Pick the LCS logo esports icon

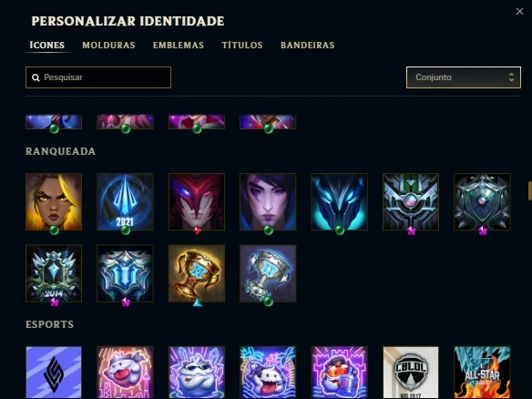tap(54, 373)
